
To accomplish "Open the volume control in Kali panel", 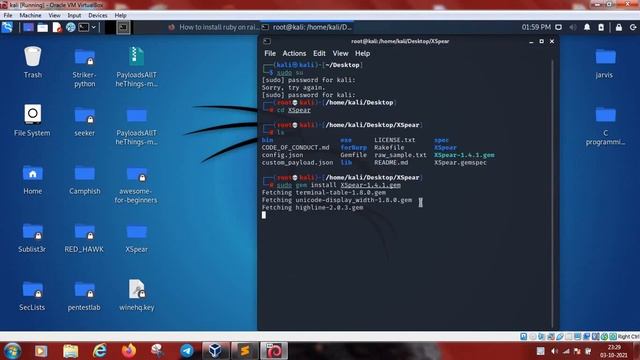I will tap(573, 27).
